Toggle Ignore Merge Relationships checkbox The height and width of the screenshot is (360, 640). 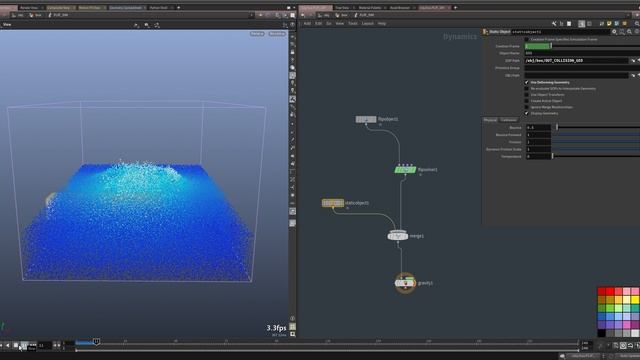pyautogui.click(x=527, y=107)
